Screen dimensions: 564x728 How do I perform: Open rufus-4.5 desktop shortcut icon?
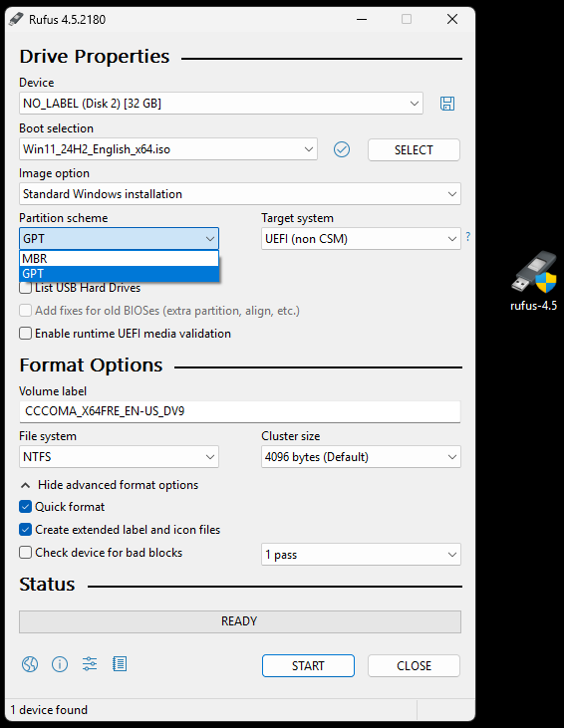[x=533, y=281]
